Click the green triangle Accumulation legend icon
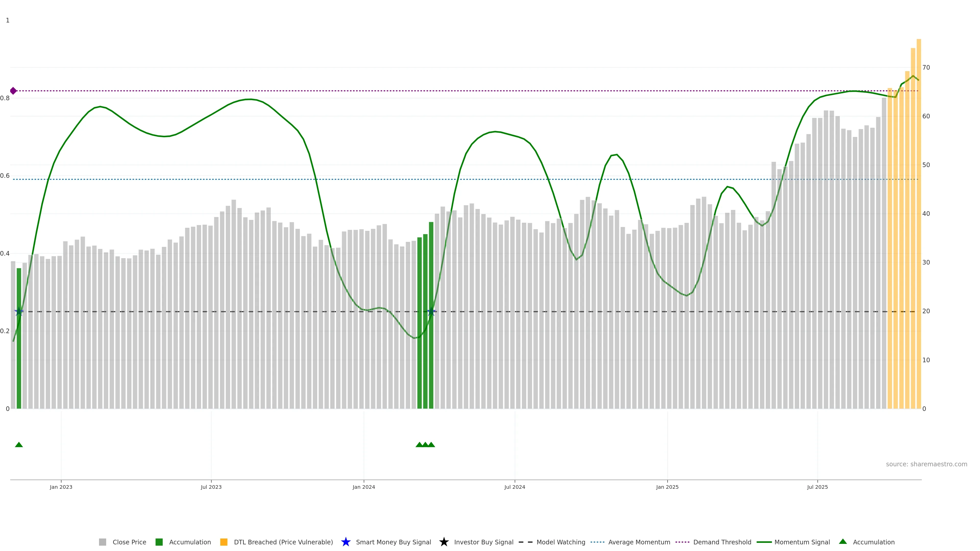 tap(843, 542)
